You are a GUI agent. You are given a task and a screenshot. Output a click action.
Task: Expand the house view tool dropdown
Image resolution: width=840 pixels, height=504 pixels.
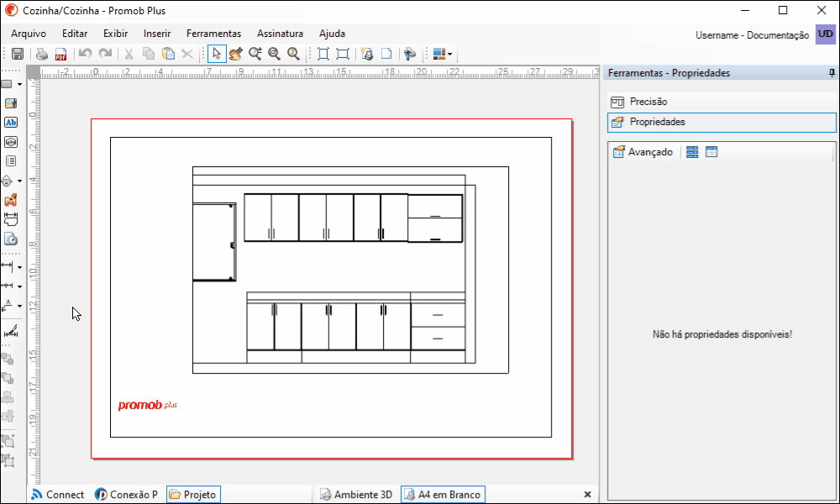pyautogui.click(x=20, y=181)
